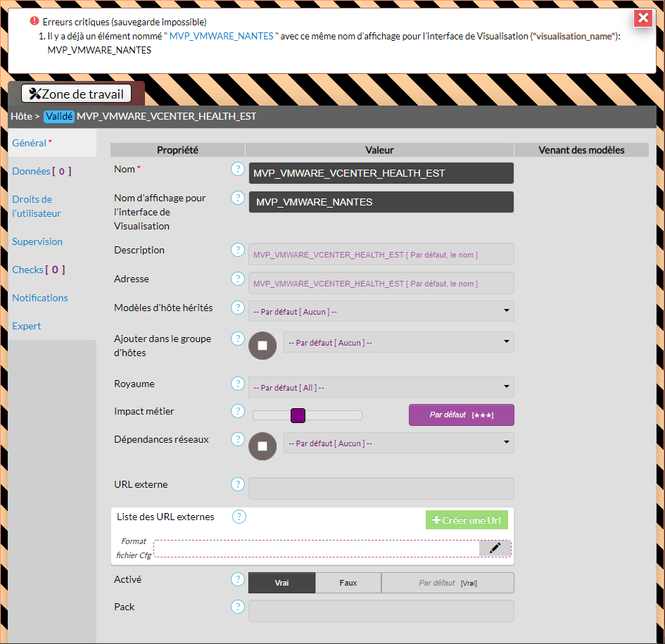Viewport: 665px width, 644px height.
Task: Set Activé to Vrai
Action: point(281,583)
